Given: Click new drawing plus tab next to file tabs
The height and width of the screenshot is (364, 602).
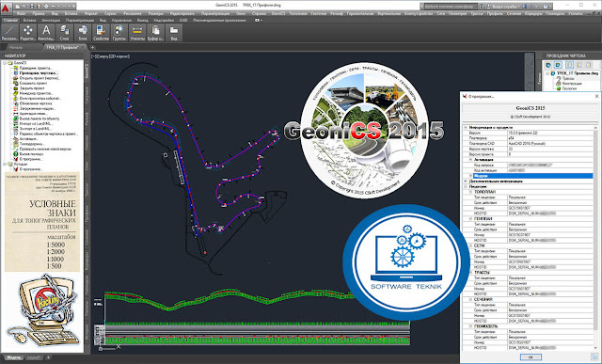Looking at the screenshot, I should [92, 48].
